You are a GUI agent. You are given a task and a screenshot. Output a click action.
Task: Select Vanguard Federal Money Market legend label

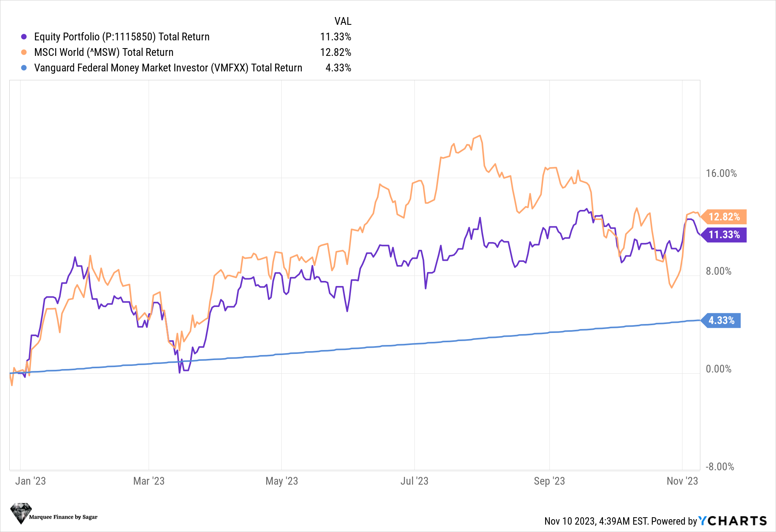[x=168, y=68]
